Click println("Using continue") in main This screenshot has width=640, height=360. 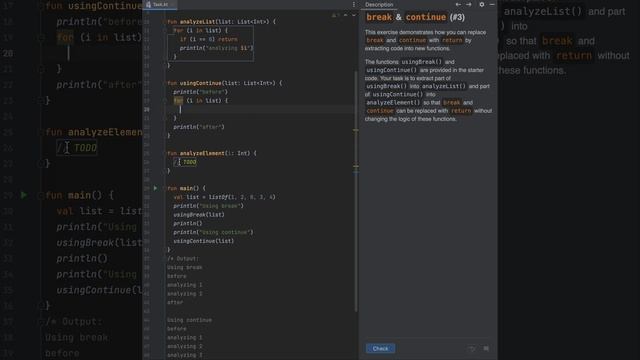[213, 232]
